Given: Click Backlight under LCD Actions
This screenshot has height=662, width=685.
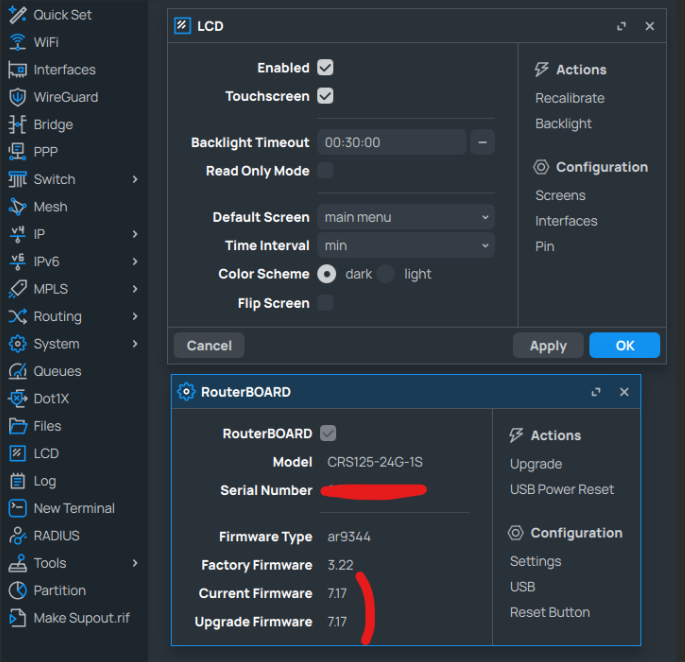Looking at the screenshot, I should tap(563, 124).
